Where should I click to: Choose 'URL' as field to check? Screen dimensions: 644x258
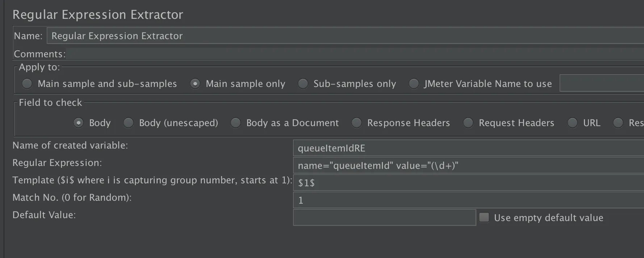click(572, 123)
